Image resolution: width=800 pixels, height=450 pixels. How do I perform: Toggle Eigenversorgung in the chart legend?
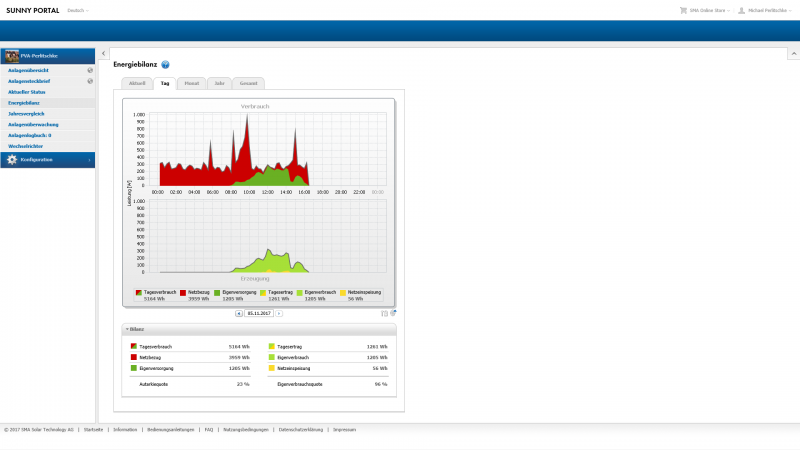[x=235, y=295]
